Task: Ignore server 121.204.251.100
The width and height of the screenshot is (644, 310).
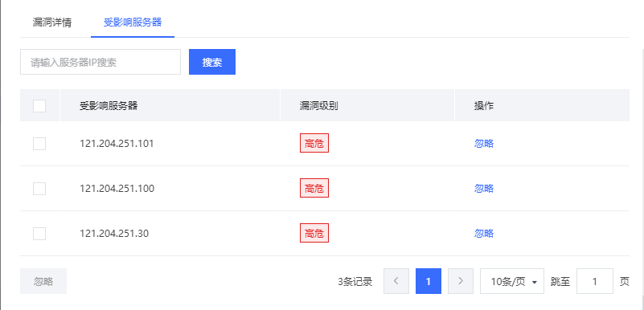Action: 484,189
